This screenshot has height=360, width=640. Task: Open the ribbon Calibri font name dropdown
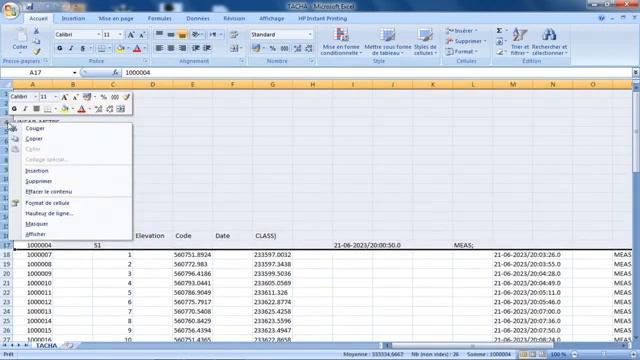(98, 35)
